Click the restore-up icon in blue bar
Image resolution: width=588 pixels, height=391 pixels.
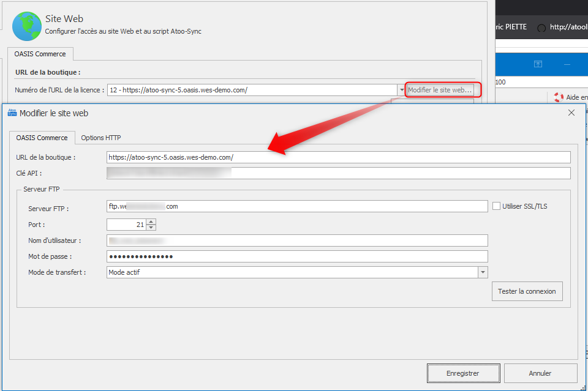[x=538, y=64]
